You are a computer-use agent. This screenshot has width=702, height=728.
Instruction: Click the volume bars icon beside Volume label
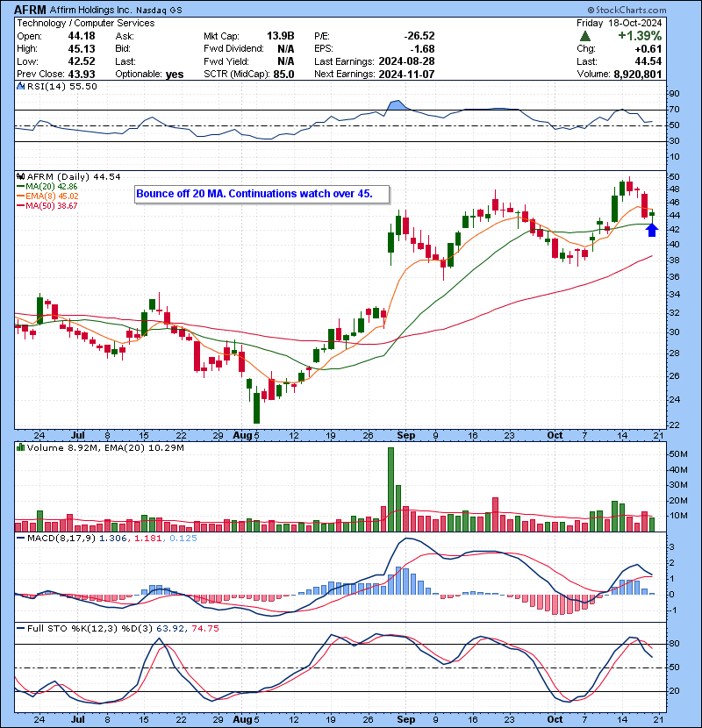point(20,447)
